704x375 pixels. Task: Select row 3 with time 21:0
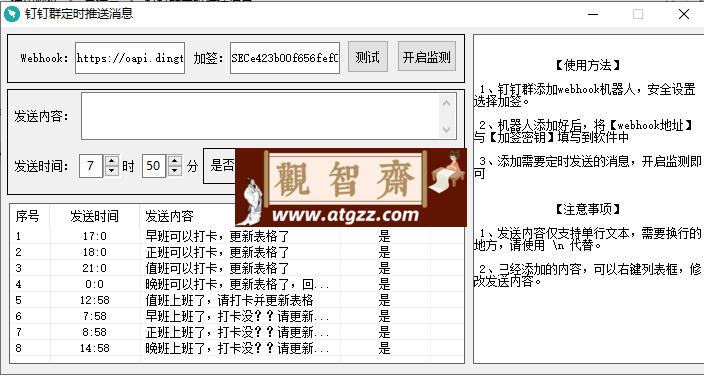pos(237,268)
